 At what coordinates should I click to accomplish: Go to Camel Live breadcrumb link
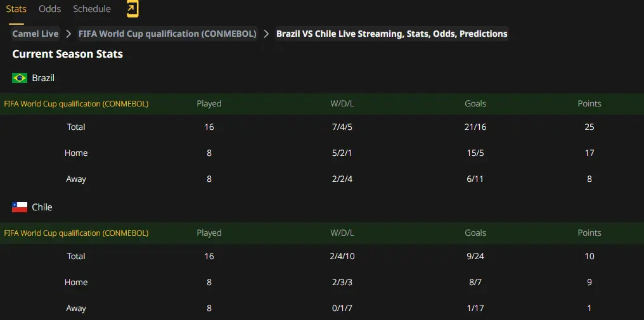tap(35, 34)
